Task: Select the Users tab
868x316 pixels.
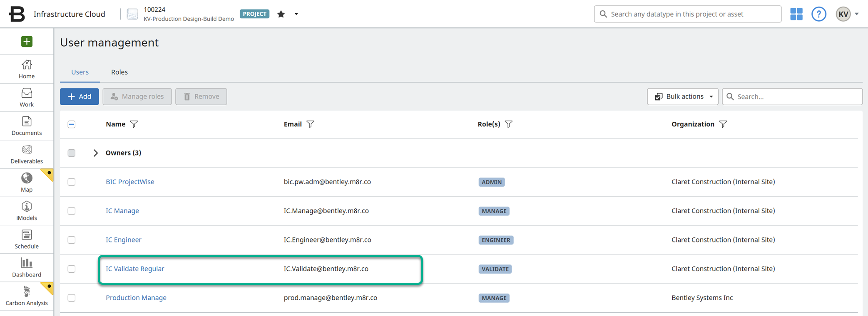Action: 80,72
